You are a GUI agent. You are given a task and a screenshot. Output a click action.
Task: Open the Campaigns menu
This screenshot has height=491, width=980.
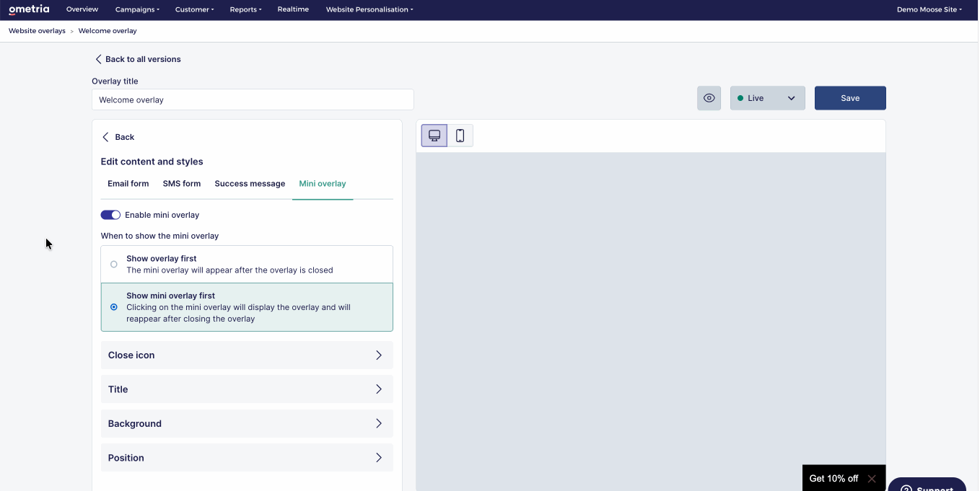tap(137, 10)
